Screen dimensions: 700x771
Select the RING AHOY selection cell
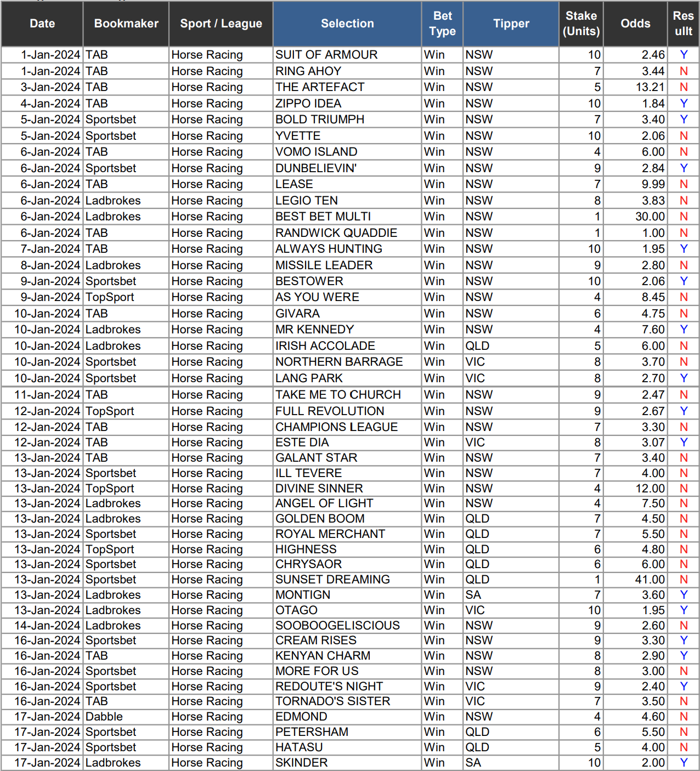pyautogui.click(x=347, y=71)
